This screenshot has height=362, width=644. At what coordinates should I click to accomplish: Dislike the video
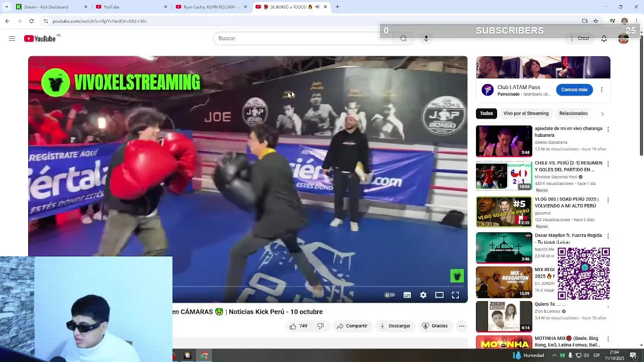coord(320,326)
